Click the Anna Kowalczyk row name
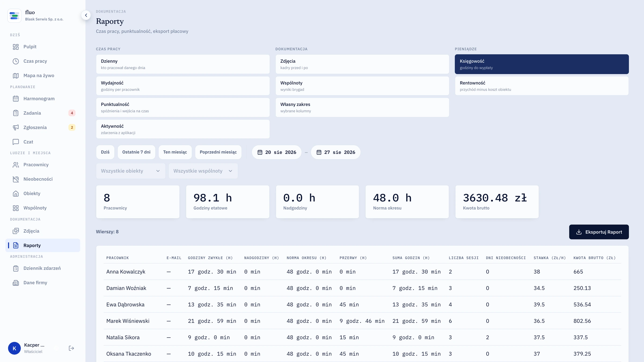Image resolution: width=644 pixels, height=362 pixels. [x=126, y=272]
